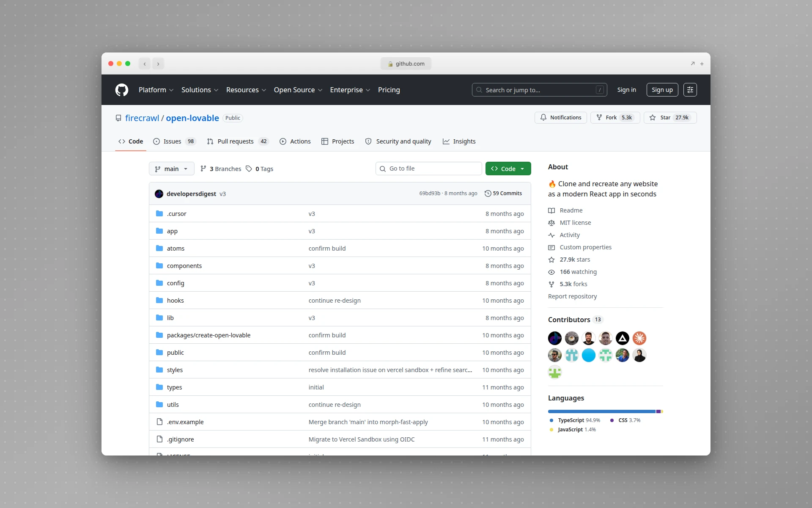
Task: Click Report repository
Action: (572, 296)
